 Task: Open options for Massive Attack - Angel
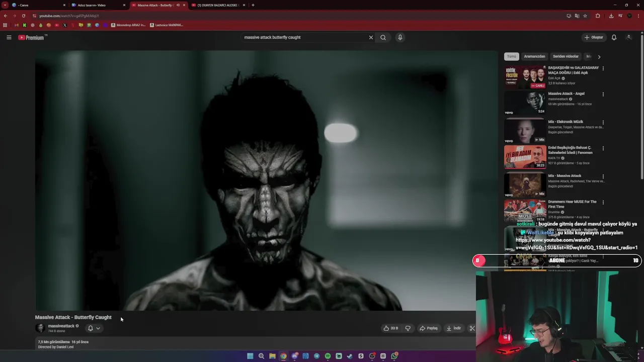pyautogui.click(x=603, y=95)
